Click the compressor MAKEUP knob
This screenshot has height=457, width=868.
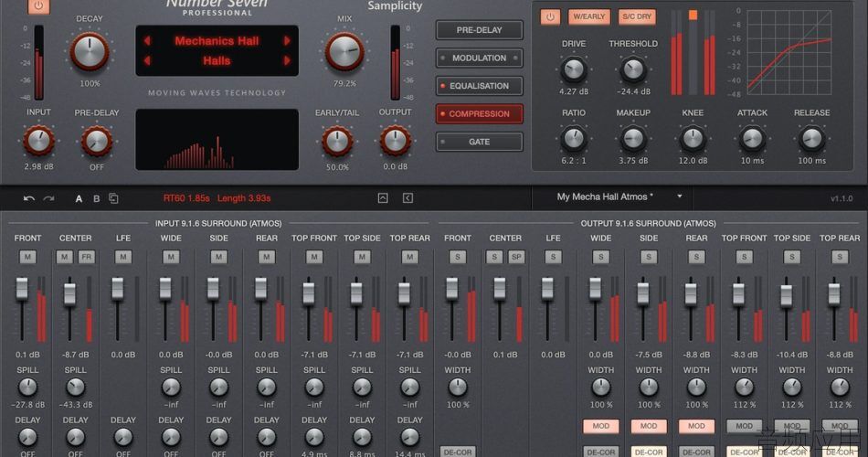633,139
